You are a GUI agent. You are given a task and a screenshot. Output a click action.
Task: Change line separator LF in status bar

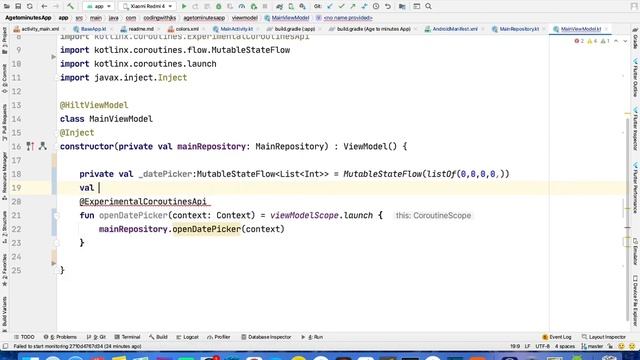point(527,346)
